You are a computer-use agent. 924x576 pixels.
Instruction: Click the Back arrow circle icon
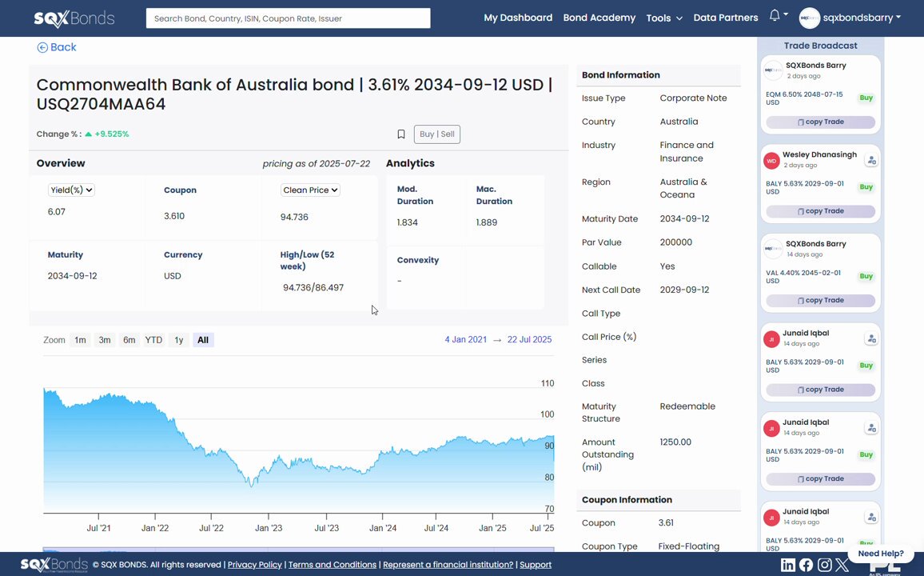pyautogui.click(x=42, y=48)
